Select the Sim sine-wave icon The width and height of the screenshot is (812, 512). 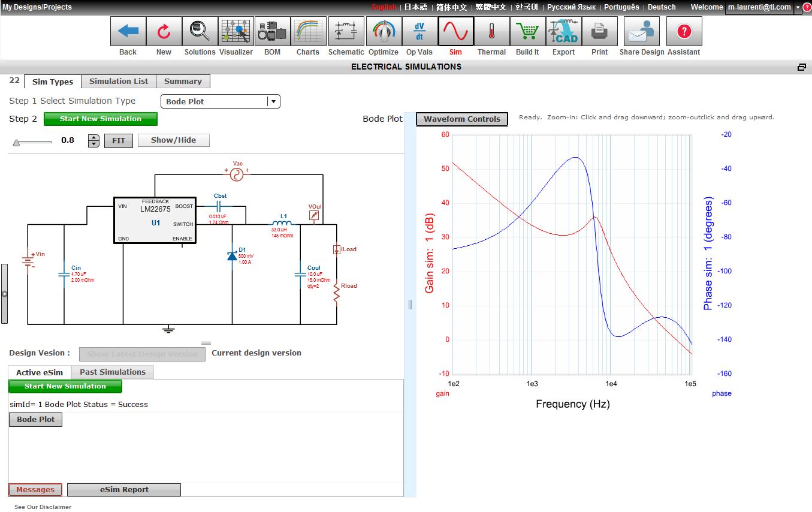pos(455,31)
